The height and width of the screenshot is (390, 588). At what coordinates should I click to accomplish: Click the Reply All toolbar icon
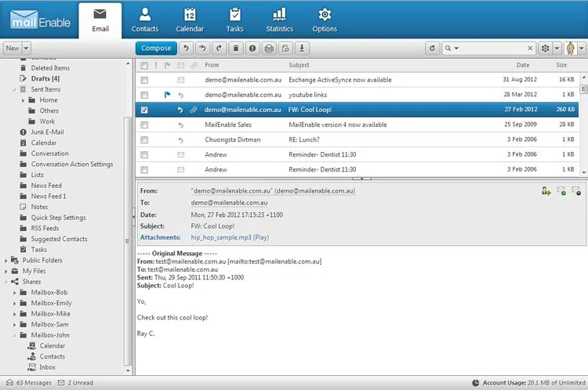202,49
